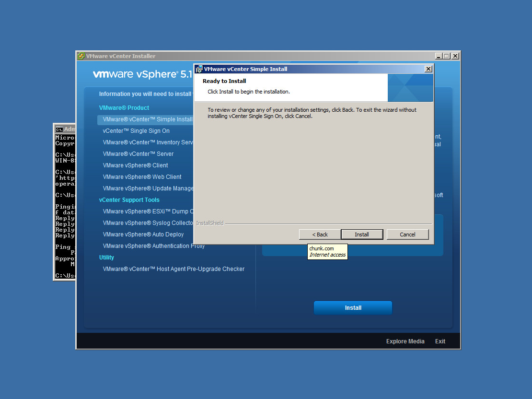Image resolution: width=532 pixels, height=399 pixels.
Task: Close the vCenter Simple Install dialog
Action: coord(428,69)
